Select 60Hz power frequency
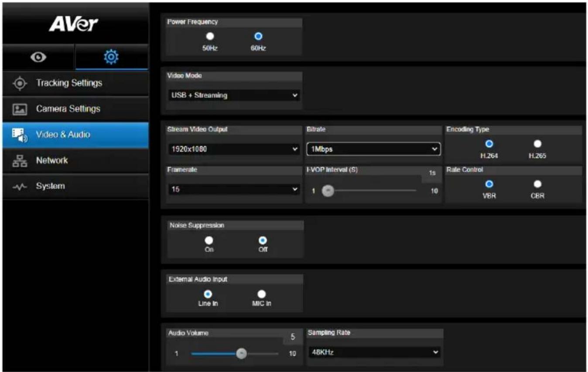This screenshot has height=372, width=588. (258, 37)
